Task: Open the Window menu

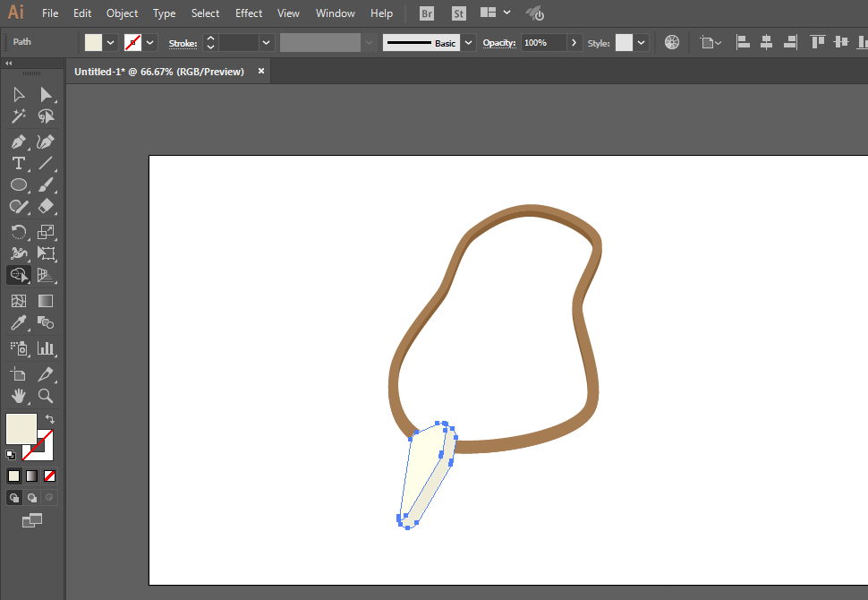Action: coord(335,13)
